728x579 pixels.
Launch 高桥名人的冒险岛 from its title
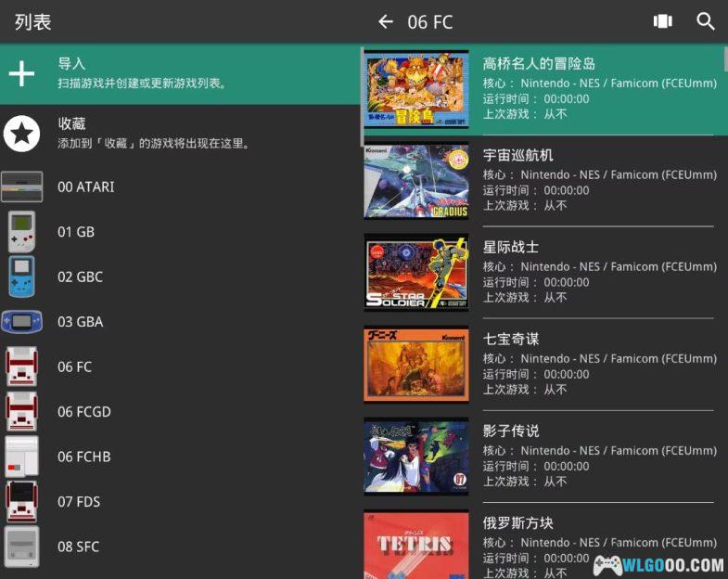[539, 64]
